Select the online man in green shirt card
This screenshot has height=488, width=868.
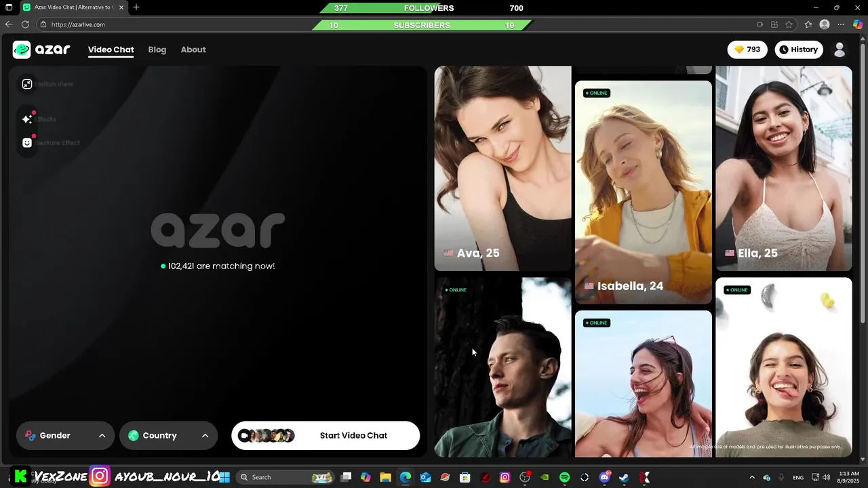point(502,367)
